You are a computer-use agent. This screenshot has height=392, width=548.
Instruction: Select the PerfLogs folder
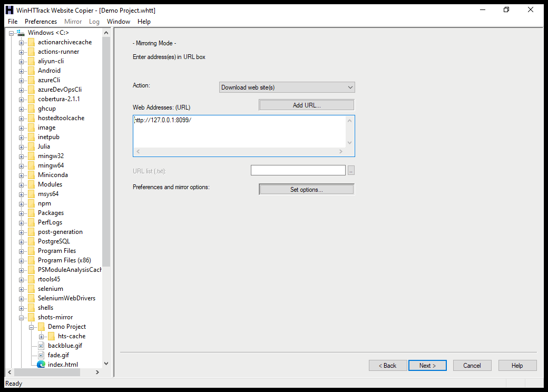[50, 222]
